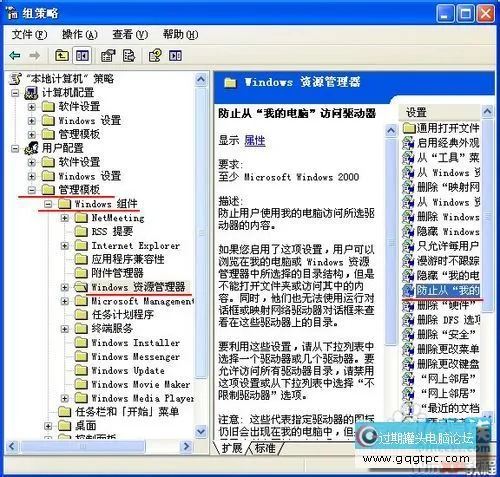The width and height of the screenshot is (500, 477).
Task: Expand the 终端服务 node
Action: tap(65, 329)
